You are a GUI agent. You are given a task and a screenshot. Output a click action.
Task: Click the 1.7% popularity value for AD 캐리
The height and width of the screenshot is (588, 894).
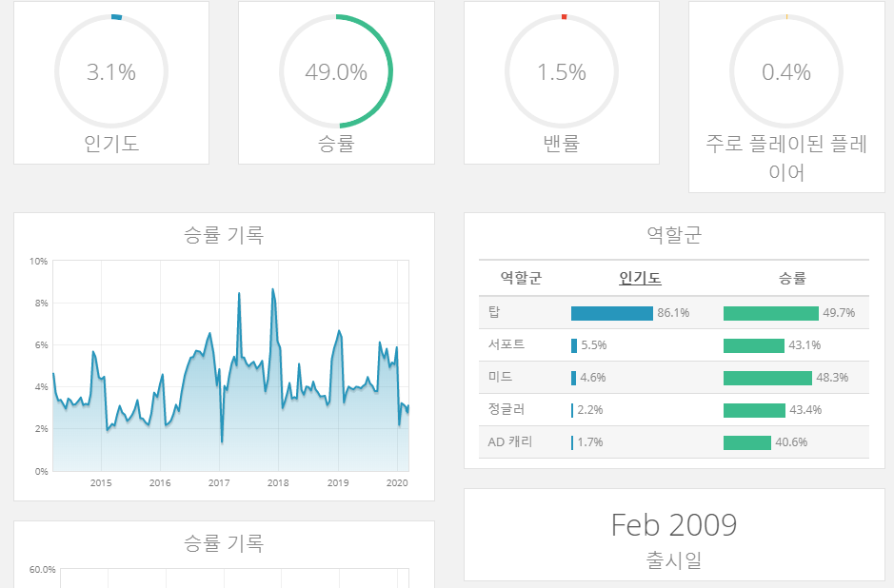589,442
